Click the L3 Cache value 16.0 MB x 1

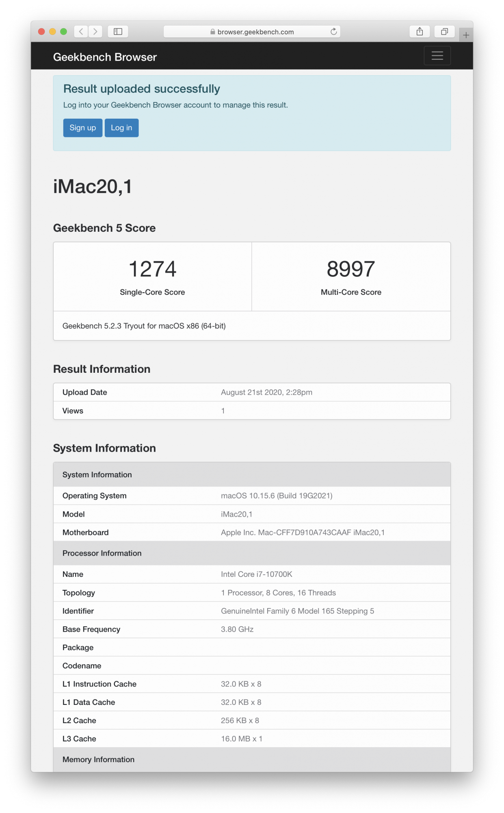point(242,739)
